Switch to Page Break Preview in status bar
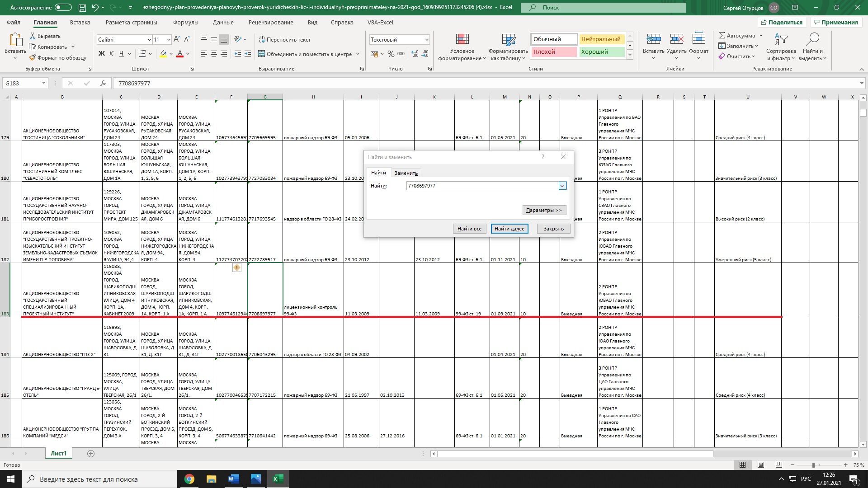868x488 pixels. click(778, 465)
